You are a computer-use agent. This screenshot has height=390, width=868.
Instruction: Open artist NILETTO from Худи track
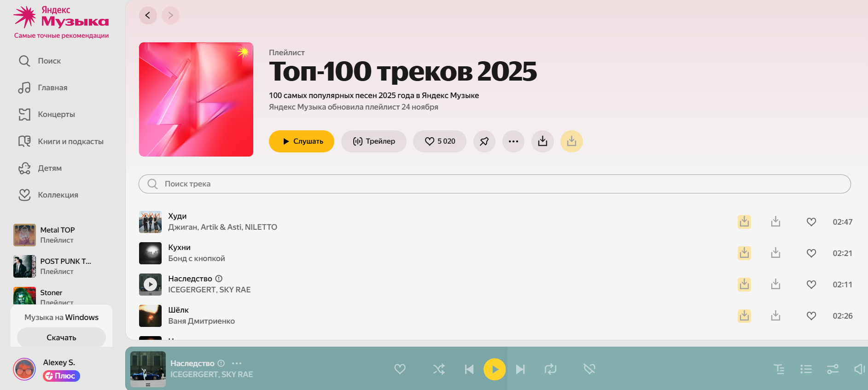(x=261, y=227)
